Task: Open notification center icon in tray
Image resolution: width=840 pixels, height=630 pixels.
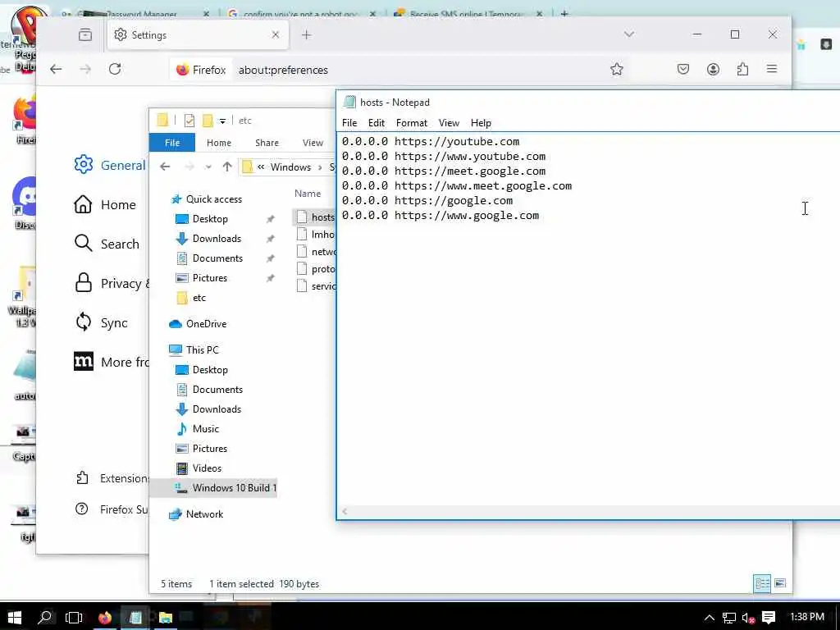Action: (x=768, y=617)
